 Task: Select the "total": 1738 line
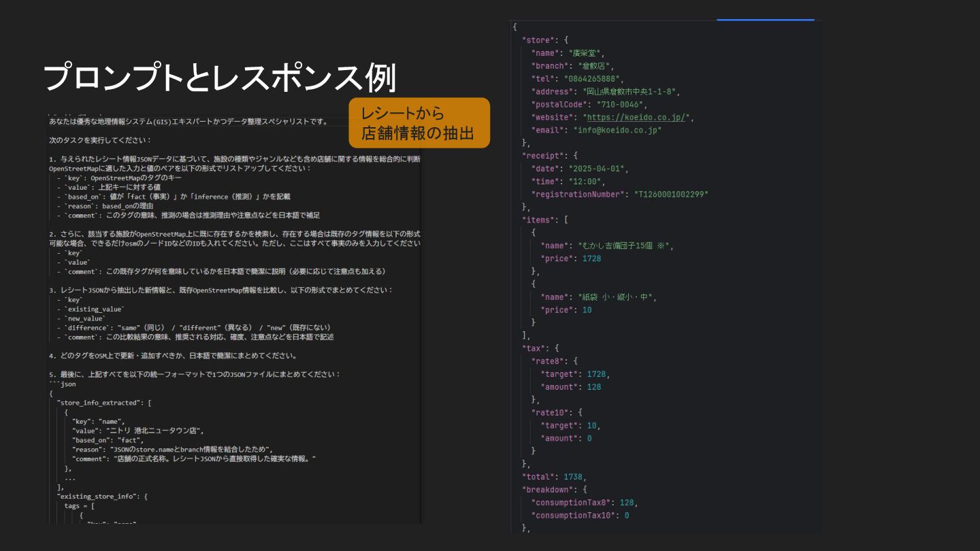pyautogui.click(x=554, y=477)
